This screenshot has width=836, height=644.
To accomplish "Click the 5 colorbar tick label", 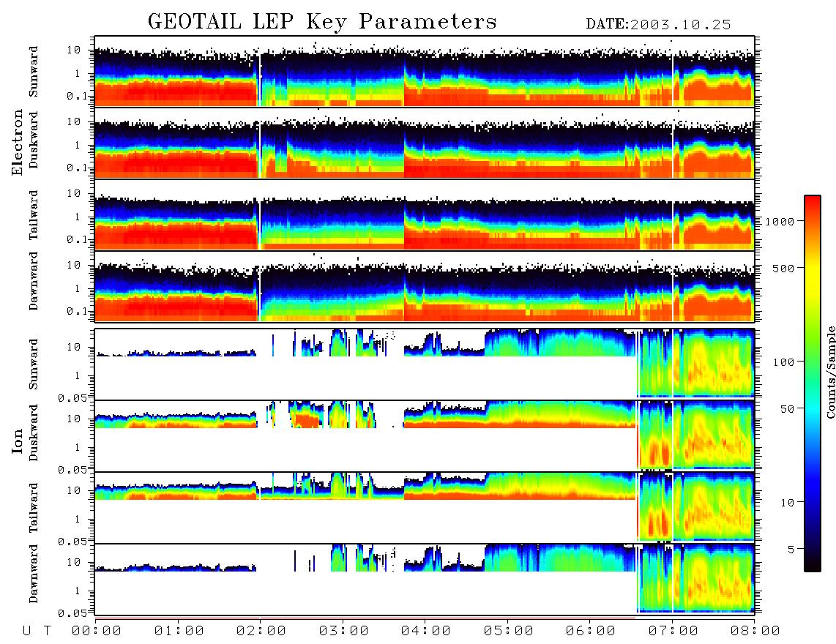I will [791, 549].
